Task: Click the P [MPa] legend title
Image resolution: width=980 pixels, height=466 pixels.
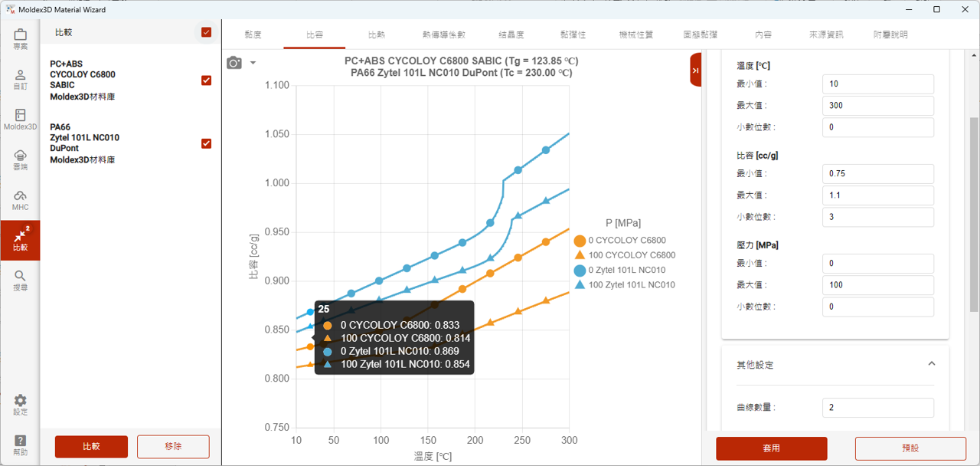Action: pyautogui.click(x=623, y=223)
